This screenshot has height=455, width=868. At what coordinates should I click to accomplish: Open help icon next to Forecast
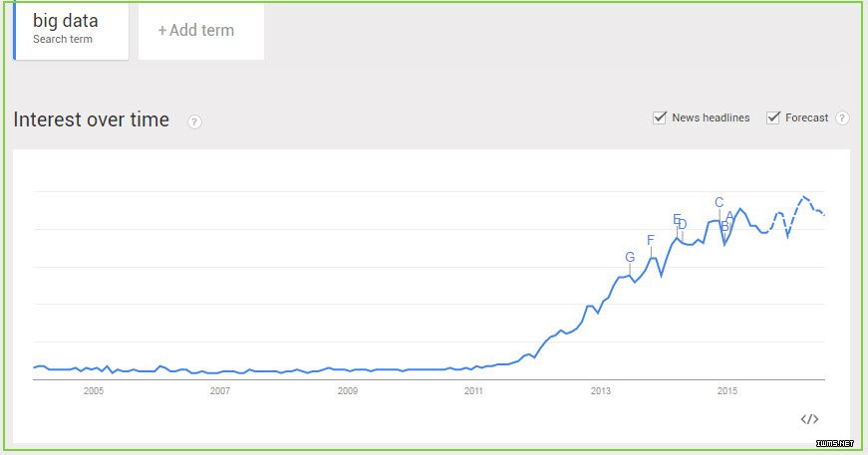[x=842, y=117]
